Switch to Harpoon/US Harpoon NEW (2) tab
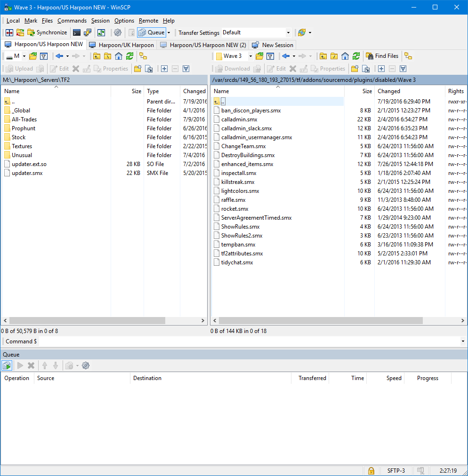Image resolution: width=468 pixels, height=476 pixels. tap(203, 45)
